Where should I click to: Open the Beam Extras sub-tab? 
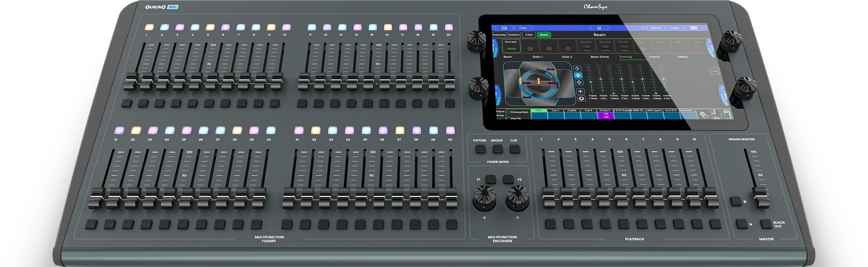pyautogui.click(x=600, y=57)
